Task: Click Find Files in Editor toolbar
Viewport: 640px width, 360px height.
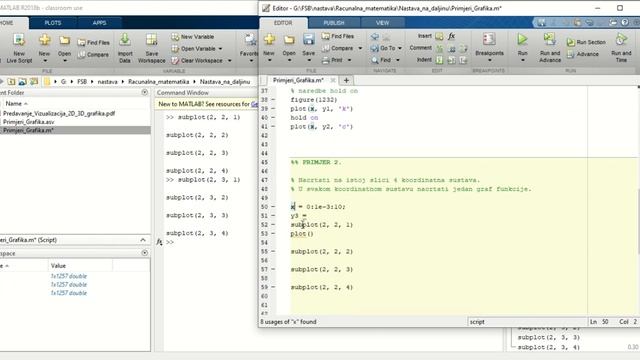Action: click(x=338, y=36)
